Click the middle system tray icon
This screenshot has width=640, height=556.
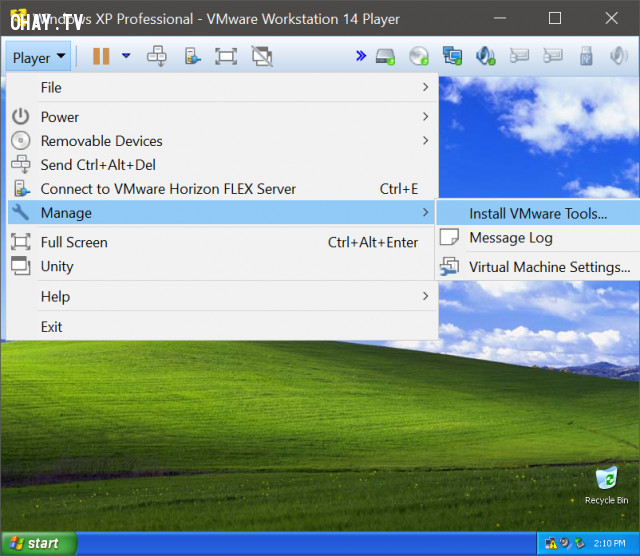565,543
